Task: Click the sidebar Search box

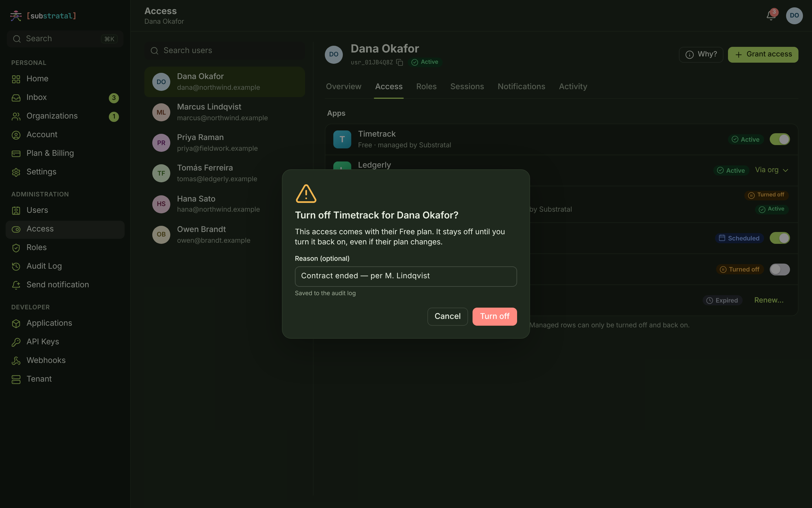Action: 65,39
